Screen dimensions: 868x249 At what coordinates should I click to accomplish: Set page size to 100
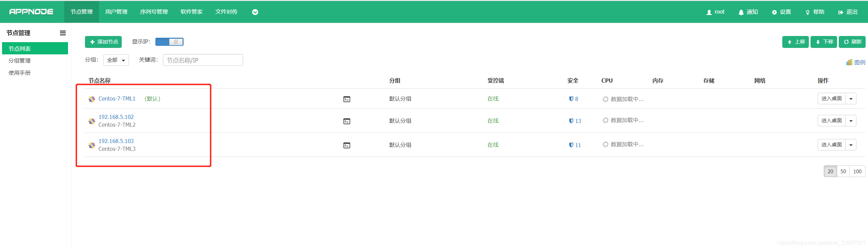(857, 172)
